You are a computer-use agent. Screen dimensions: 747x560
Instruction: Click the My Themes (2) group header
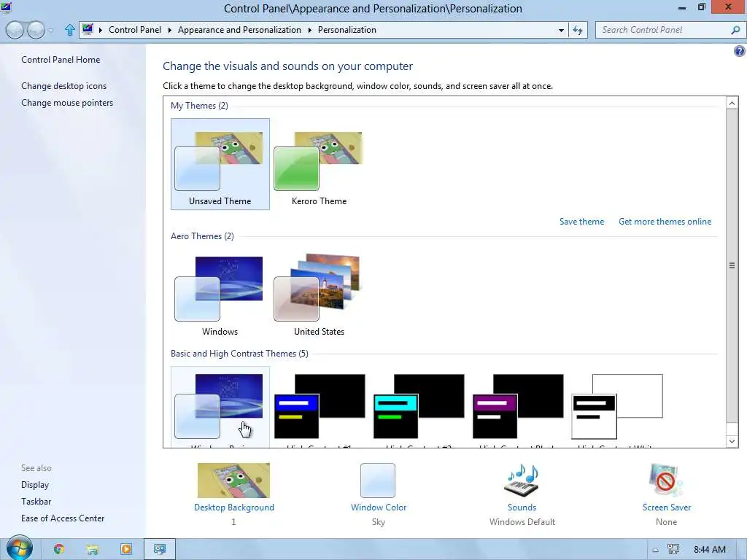199,106
